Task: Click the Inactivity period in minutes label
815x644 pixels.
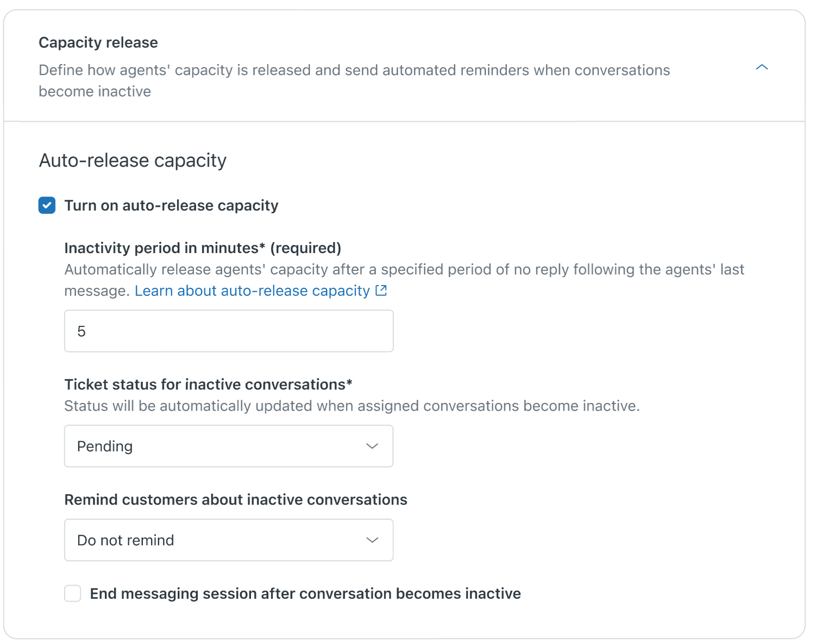Action: pos(202,248)
